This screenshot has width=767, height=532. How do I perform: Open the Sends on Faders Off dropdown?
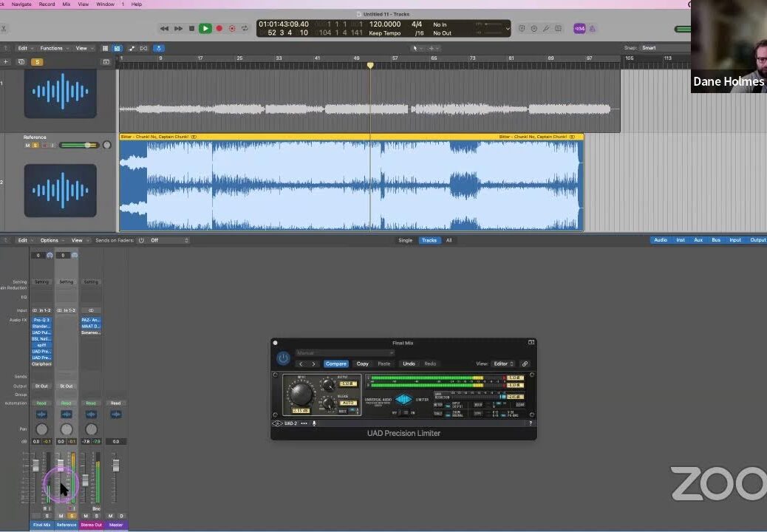169,241
